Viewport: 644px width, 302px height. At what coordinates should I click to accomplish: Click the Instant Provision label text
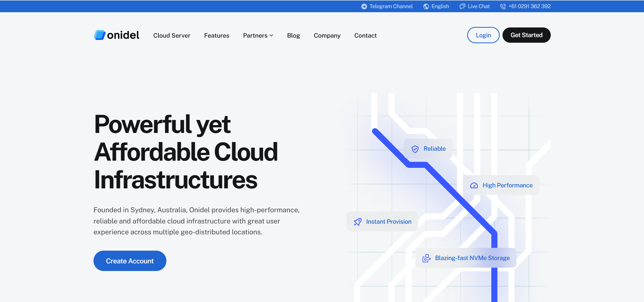pos(389,222)
